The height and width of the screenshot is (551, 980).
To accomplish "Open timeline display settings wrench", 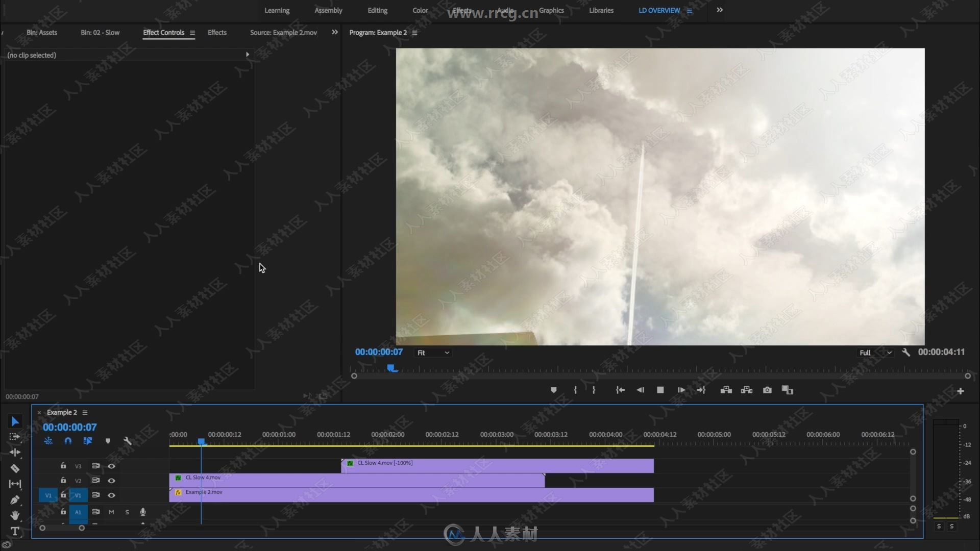I will (x=128, y=441).
